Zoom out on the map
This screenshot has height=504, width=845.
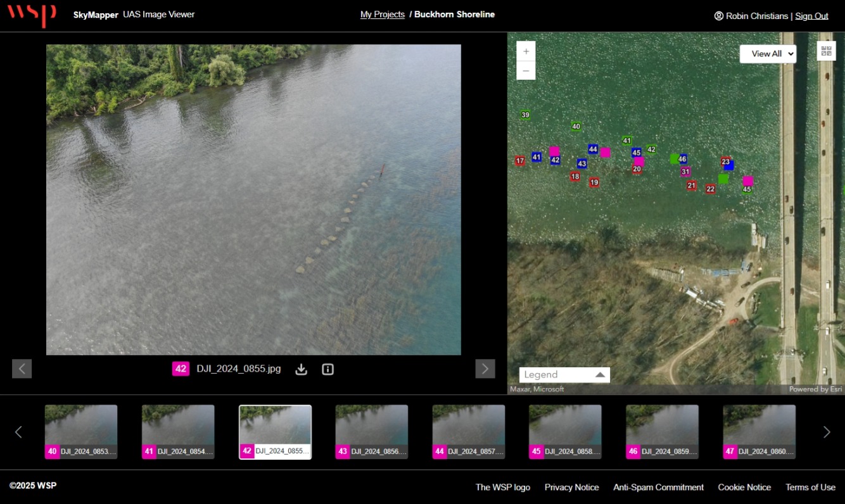(526, 70)
